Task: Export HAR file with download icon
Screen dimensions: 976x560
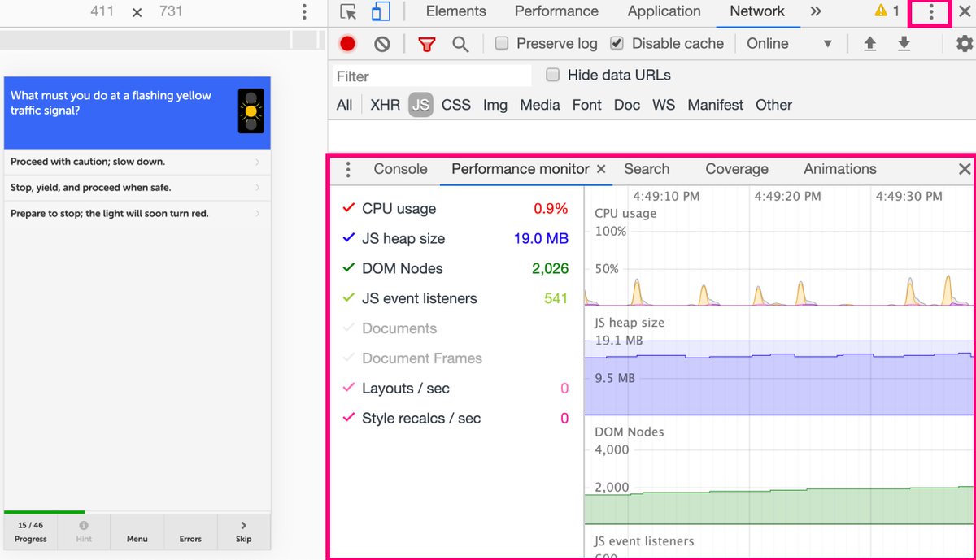Action: 904,43
